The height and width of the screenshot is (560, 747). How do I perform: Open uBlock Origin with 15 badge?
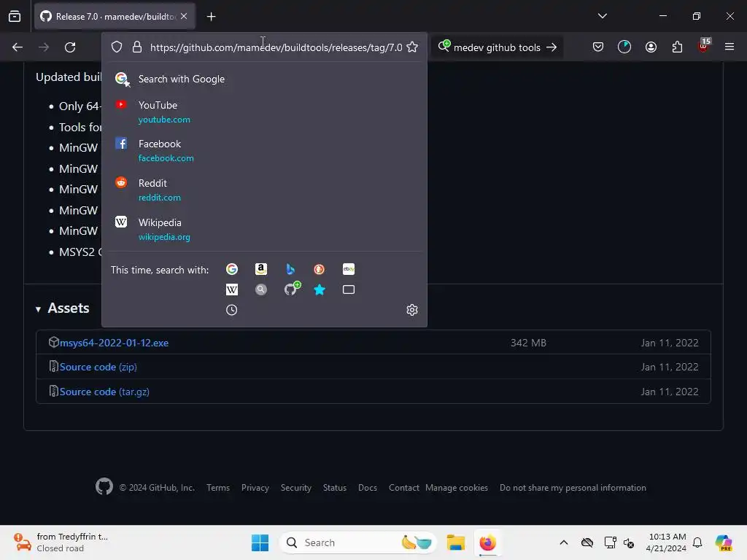tap(704, 46)
